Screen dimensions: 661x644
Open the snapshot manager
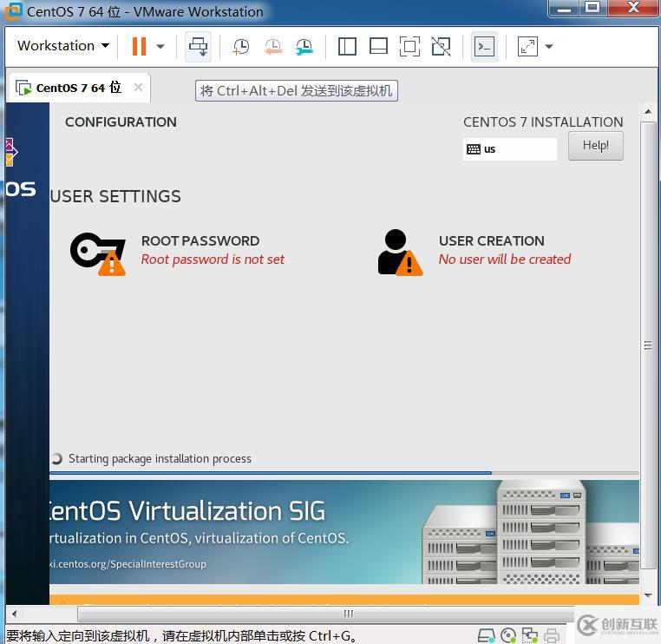click(304, 47)
